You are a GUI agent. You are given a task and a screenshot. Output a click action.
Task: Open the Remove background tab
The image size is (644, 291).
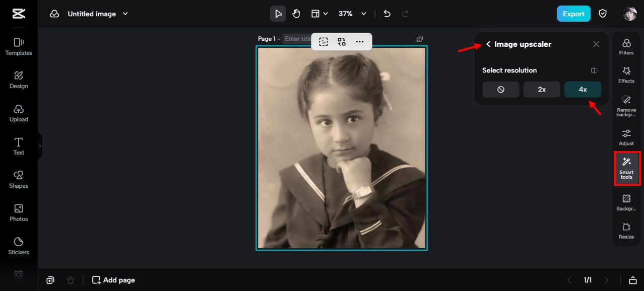click(626, 106)
